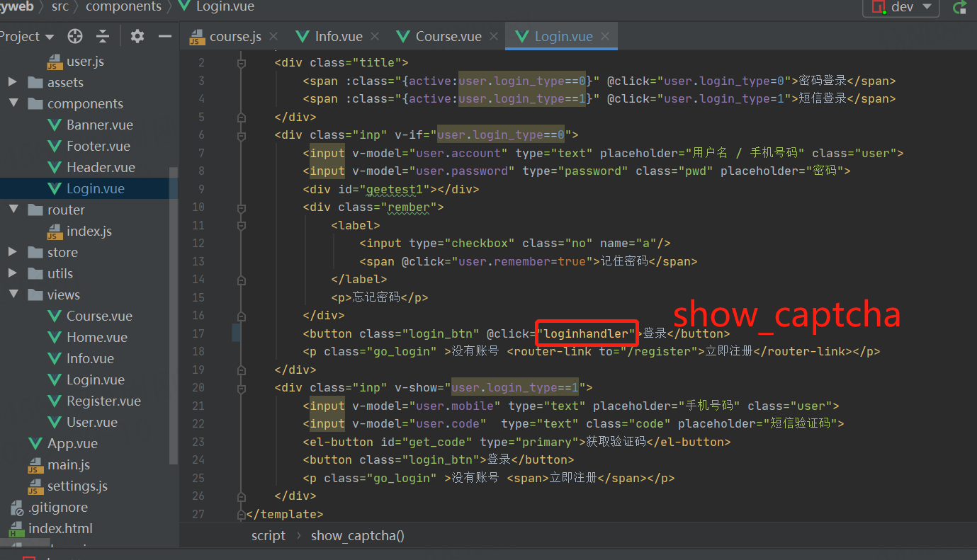Image resolution: width=977 pixels, height=560 pixels.
Task: Click the text 短信登录 on line 4
Action: point(823,99)
